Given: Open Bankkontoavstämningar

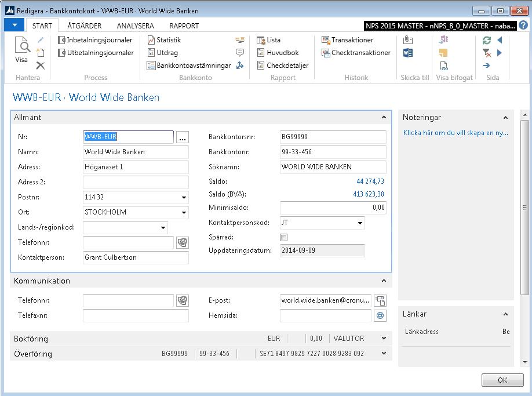Looking at the screenshot, I should tap(189, 66).
